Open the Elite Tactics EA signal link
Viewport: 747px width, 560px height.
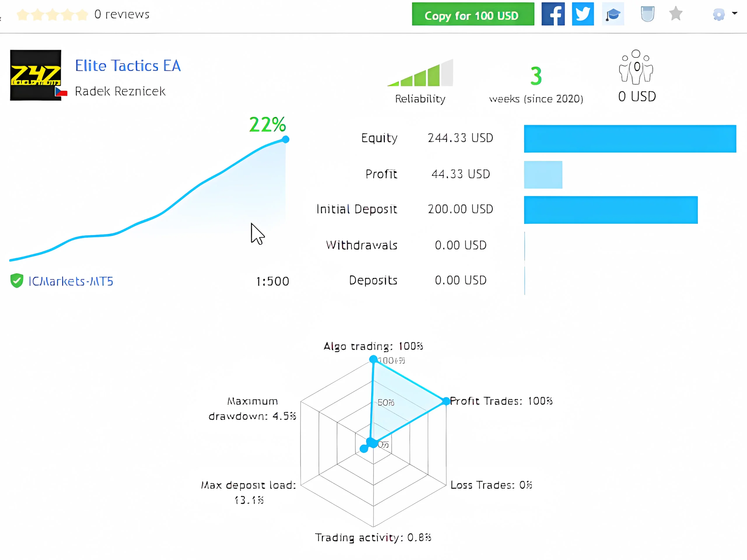(128, 66)
